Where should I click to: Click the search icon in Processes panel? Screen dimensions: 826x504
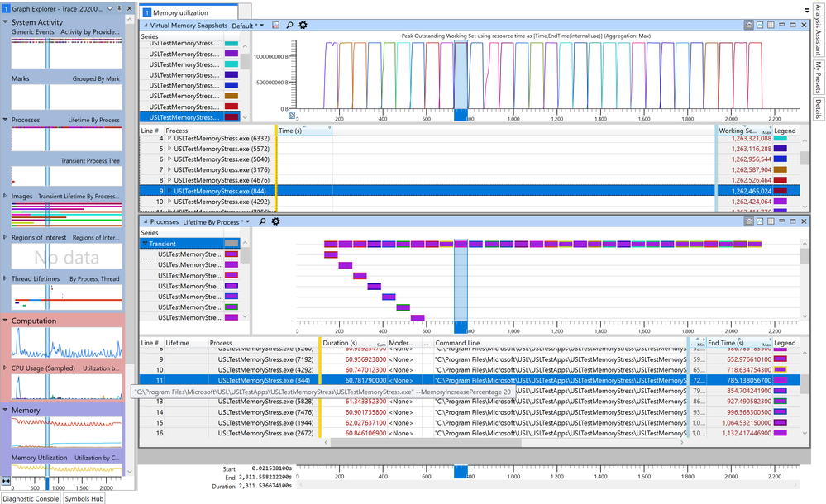(x=262, y=221)
